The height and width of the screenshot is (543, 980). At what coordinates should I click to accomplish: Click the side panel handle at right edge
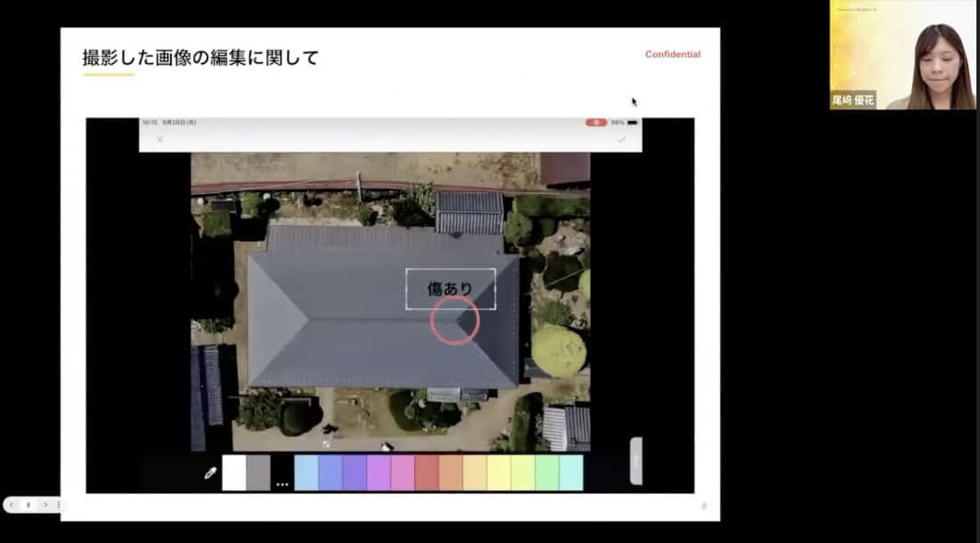635,460
